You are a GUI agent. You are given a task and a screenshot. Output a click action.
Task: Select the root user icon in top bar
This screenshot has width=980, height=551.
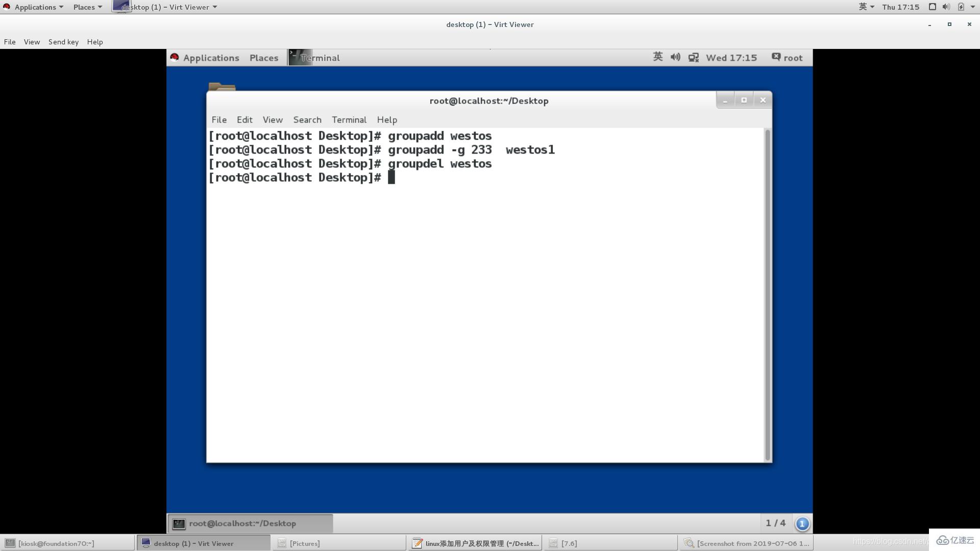coord(775,57)
